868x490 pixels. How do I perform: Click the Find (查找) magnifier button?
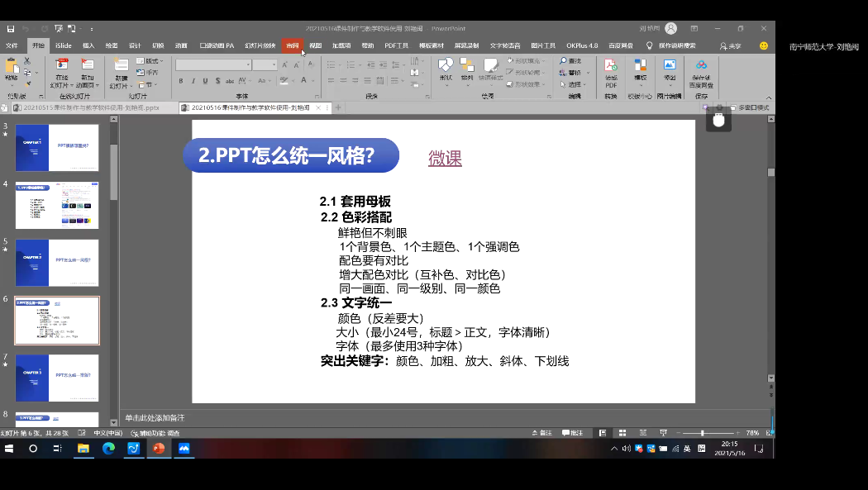point(570,61)
